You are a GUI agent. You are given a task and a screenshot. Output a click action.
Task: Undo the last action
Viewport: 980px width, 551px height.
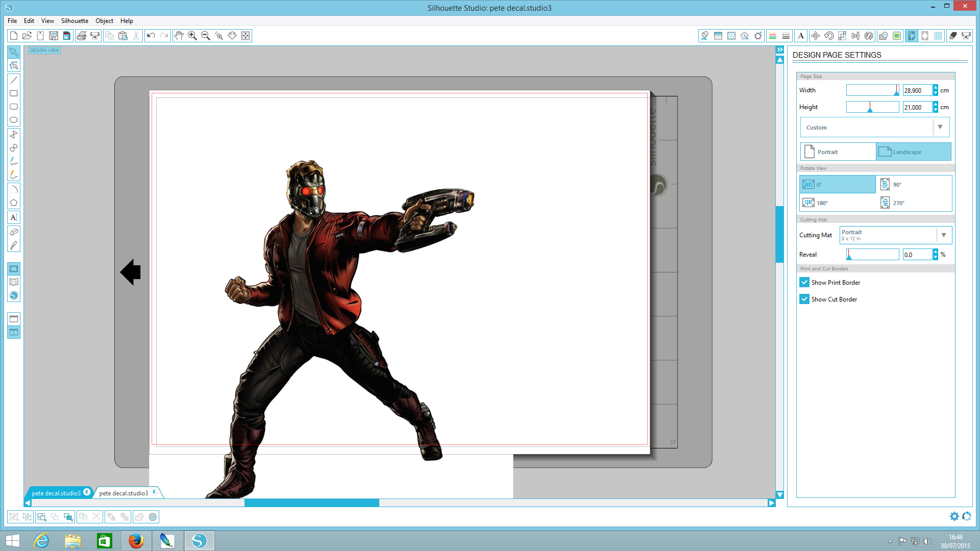click(151, 36)
